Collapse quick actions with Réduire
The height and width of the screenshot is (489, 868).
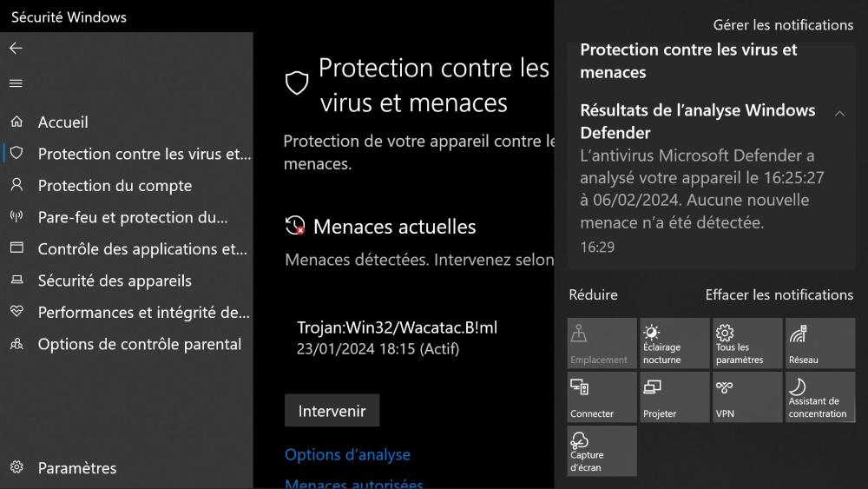[x=593, y=295]
